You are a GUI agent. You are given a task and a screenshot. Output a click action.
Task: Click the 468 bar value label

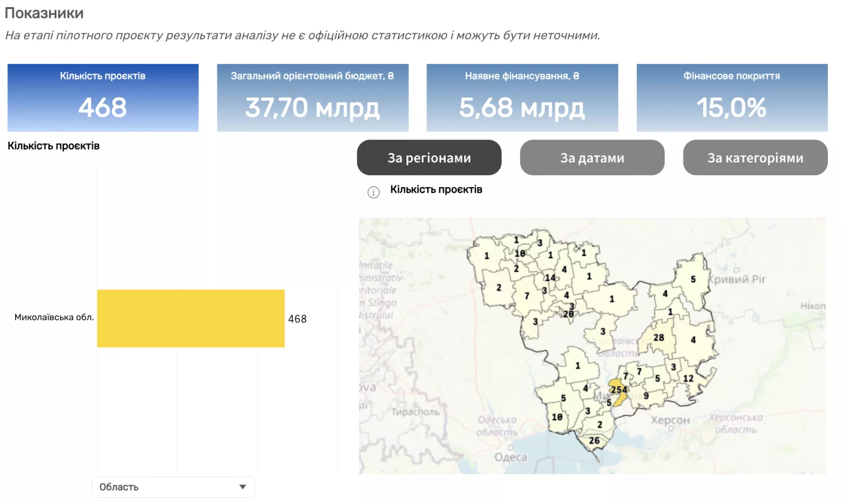point(297,319)
